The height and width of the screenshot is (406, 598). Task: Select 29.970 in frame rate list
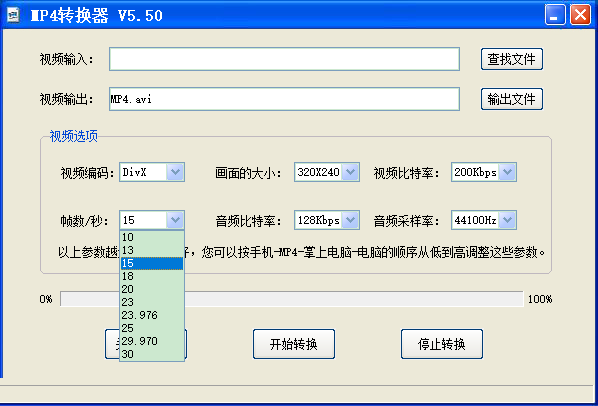(x=152, y=341)
